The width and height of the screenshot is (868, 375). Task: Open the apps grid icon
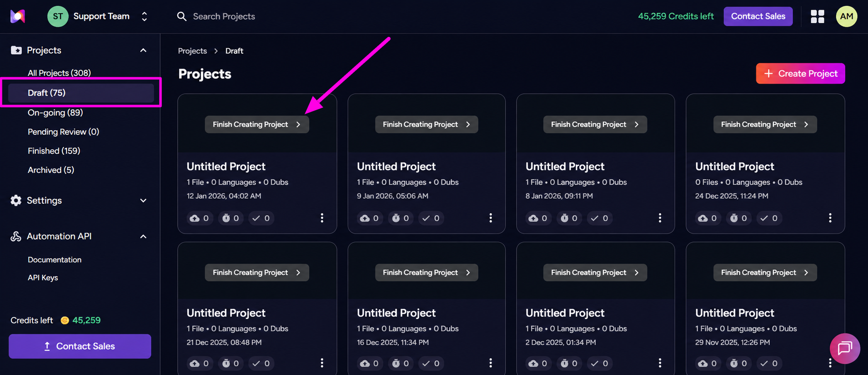click(x=817, y=16)
